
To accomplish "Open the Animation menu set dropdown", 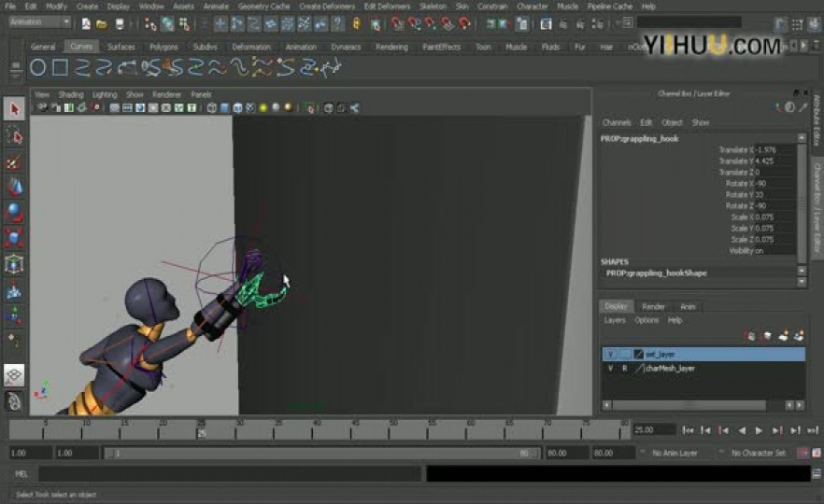I will click(x=40, y=22).
